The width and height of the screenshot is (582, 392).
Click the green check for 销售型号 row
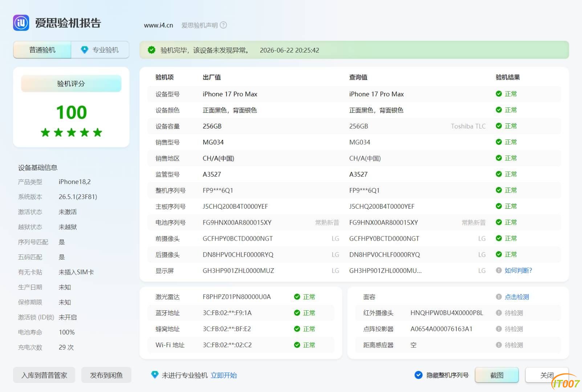499,142
